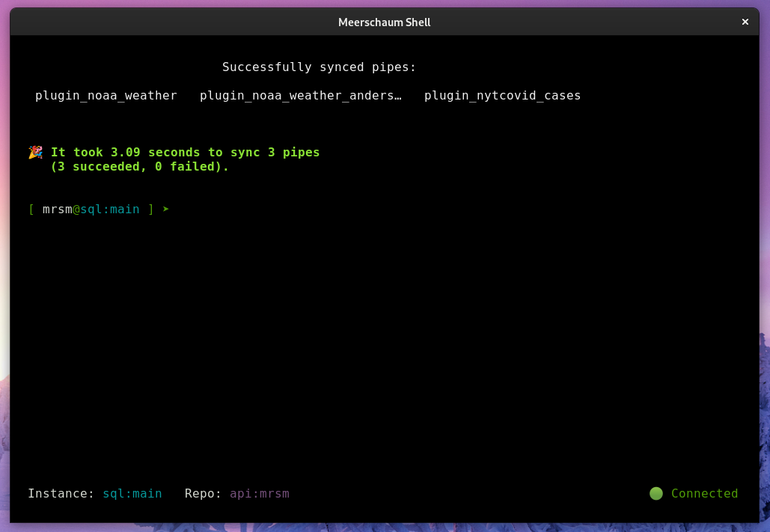This screenshot has height=532, width=770.
Task: Click '@sql:main' in the shell prompt
Action: (x=106, y=210)
